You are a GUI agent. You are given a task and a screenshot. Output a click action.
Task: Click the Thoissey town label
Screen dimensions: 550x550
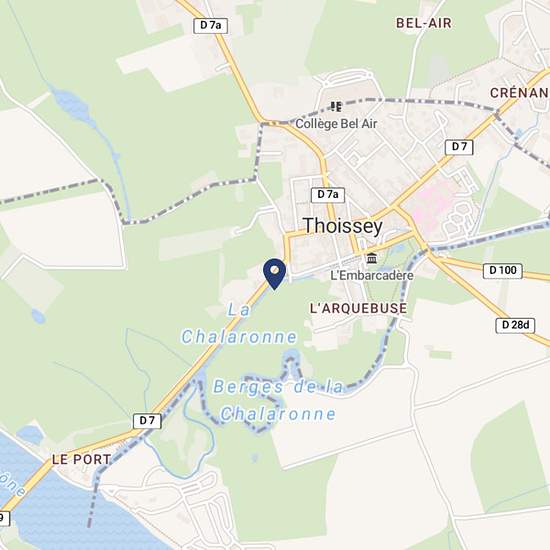[x=343, y=226]
